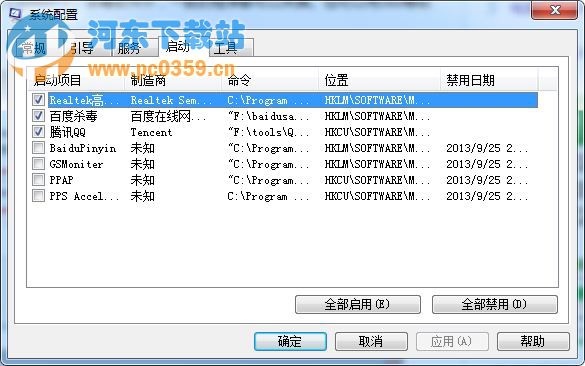Select the BaiduPinyin item name

[x=83, y=148]
